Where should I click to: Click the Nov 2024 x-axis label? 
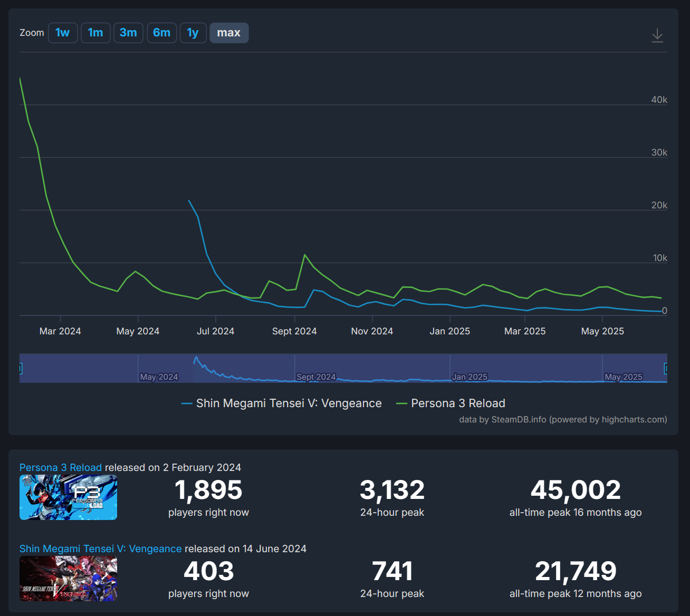(372, 331)
